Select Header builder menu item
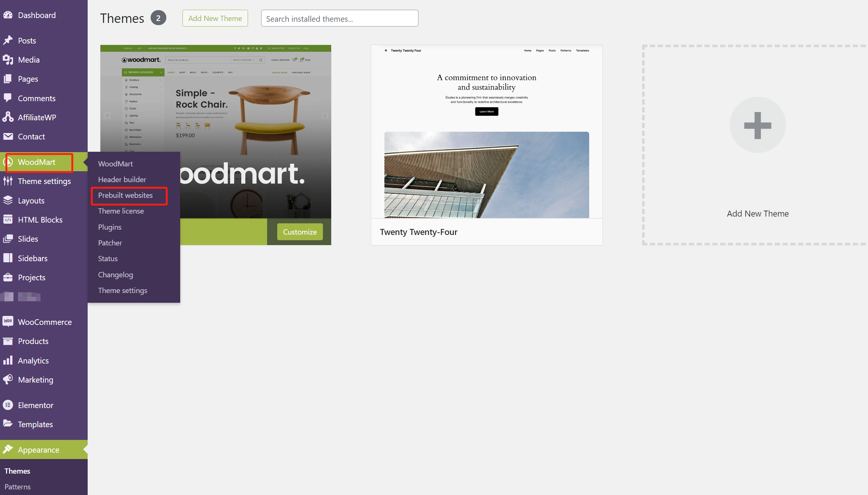The height and width of the screenshot is (495, 868). pyautogui.click(x=122, y=179)
